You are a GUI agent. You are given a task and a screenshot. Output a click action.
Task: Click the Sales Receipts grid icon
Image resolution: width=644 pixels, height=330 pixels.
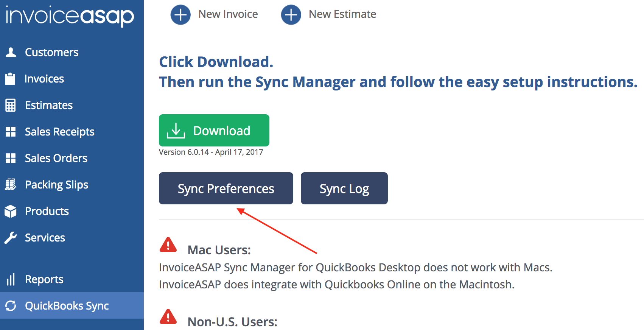tap(11, 132)
